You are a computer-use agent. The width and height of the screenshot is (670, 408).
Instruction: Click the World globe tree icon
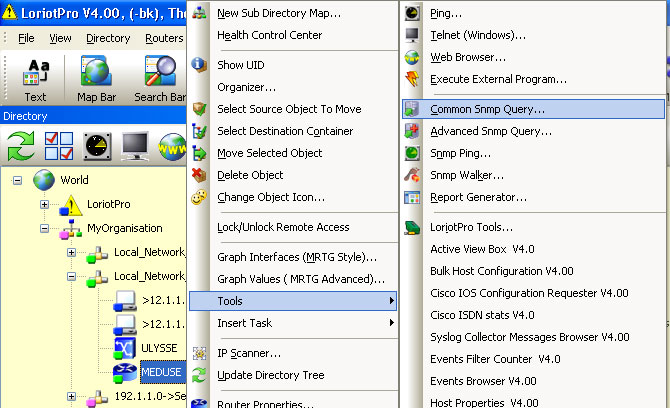pyautogui.click(x=44, y=180)
